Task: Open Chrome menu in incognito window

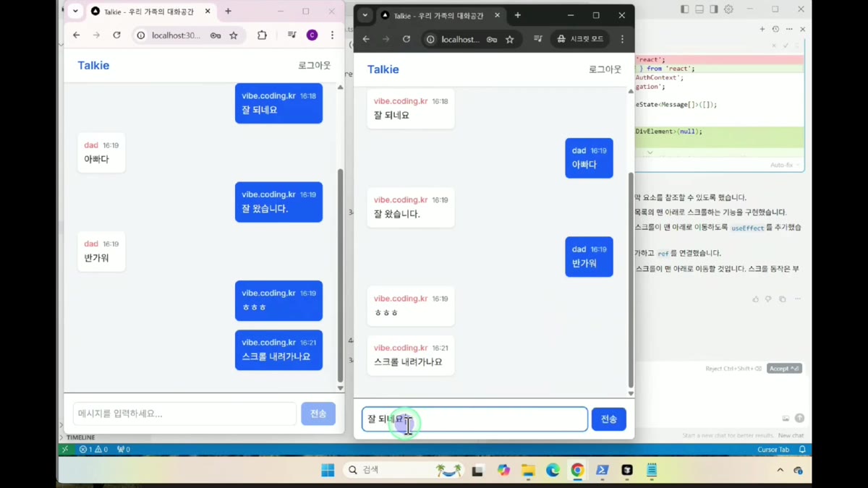Action: point(622,39)
